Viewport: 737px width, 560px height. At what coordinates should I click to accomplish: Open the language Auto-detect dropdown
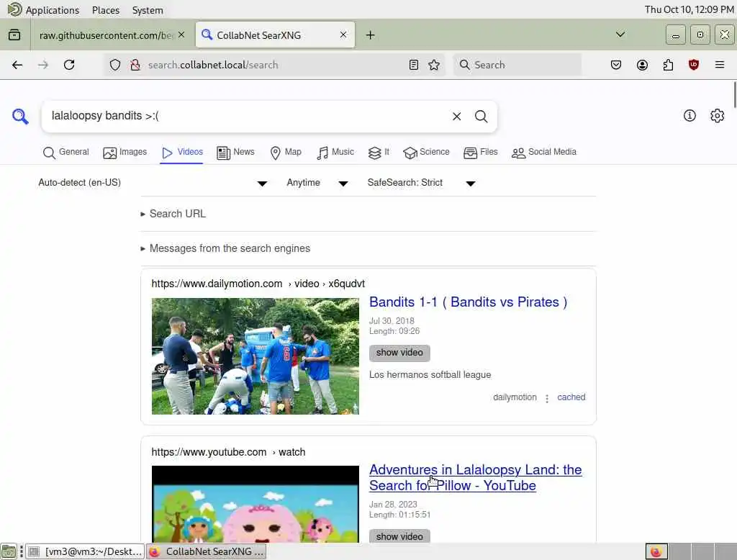[x=153, y=183]
